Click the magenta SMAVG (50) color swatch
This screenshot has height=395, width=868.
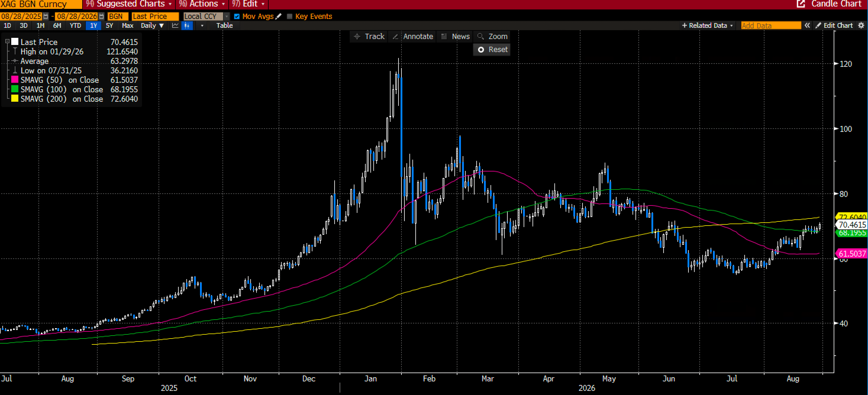pyautogui.click(x=15, y=80)
